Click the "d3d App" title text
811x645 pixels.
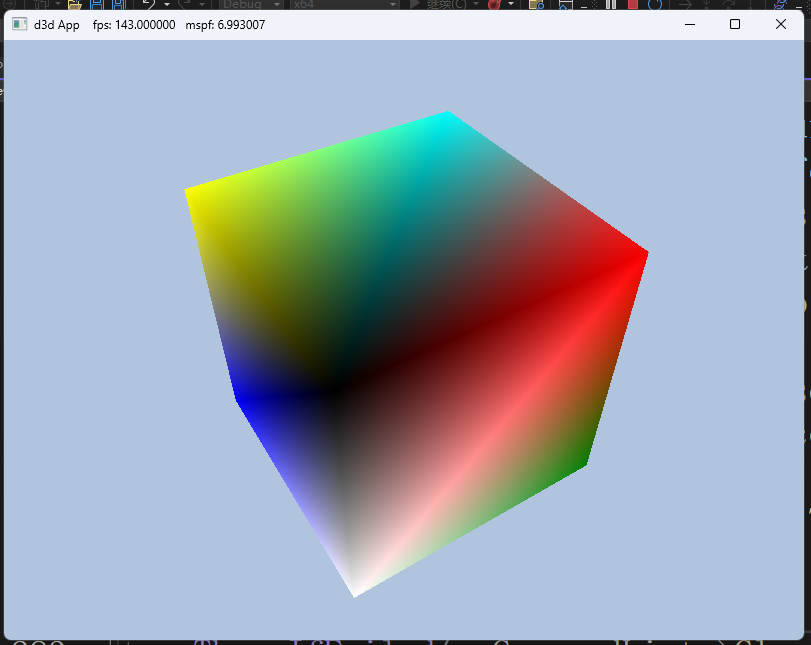56,25
